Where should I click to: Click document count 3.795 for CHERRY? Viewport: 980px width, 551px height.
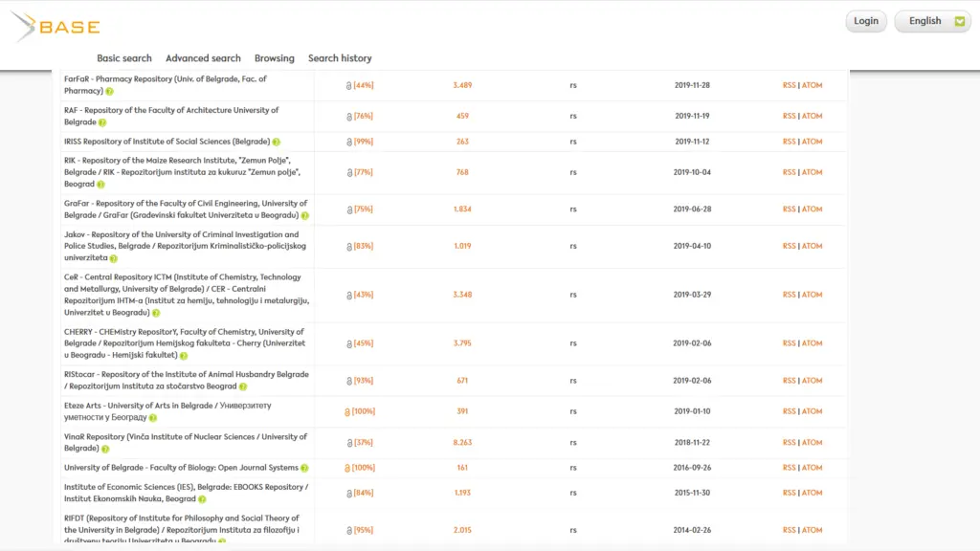462,343
